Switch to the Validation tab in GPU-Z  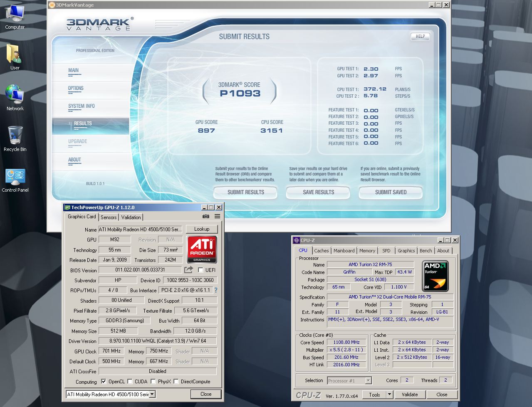point(131,217)
